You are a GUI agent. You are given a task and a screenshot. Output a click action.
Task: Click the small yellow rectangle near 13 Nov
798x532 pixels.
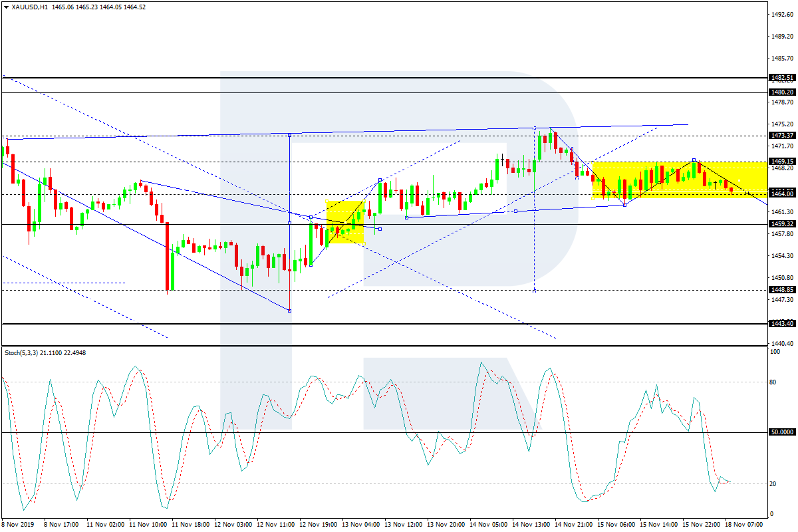pyautogui.click(x=344, y=221)
